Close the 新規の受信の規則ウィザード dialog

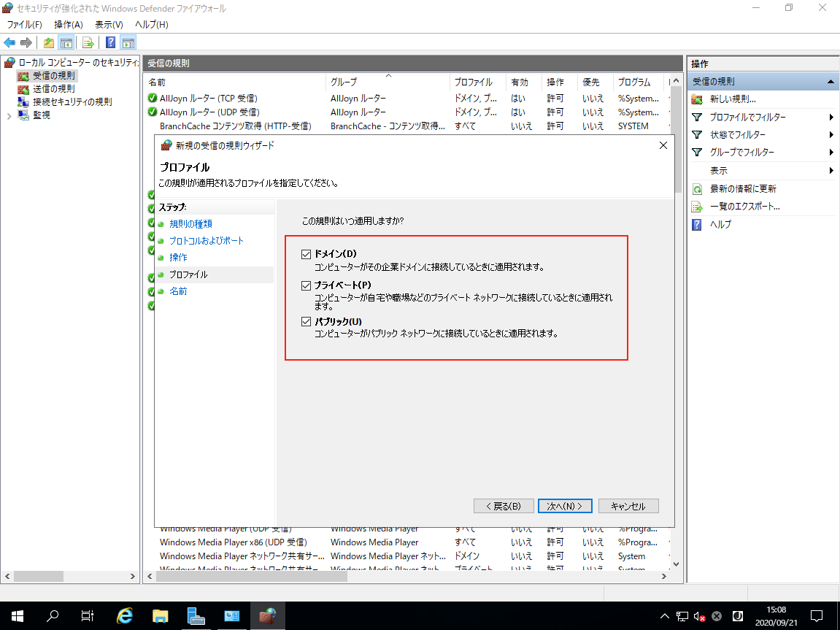[663, 146]
